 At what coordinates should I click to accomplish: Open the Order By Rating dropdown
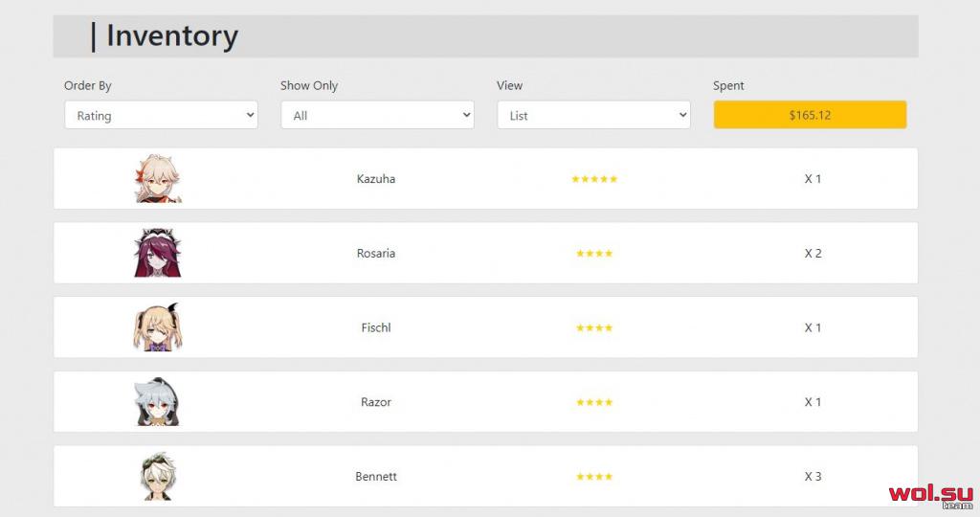[x=161, y=115]
